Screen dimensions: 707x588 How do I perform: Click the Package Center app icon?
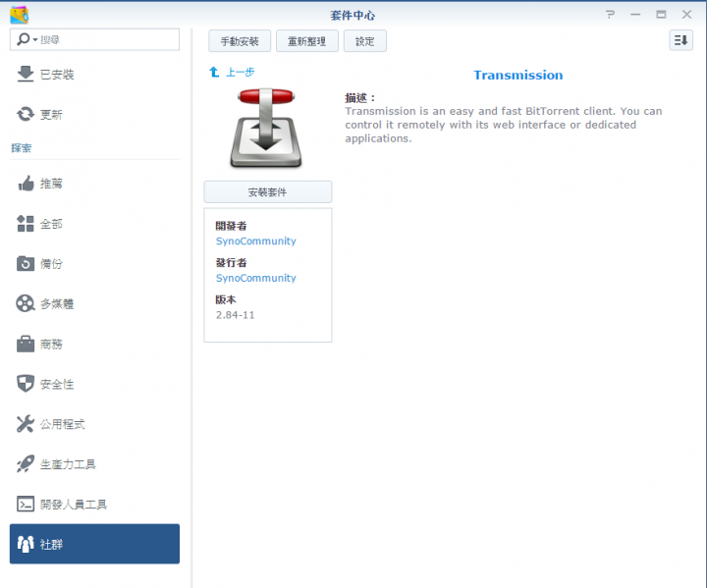(20, 15)
